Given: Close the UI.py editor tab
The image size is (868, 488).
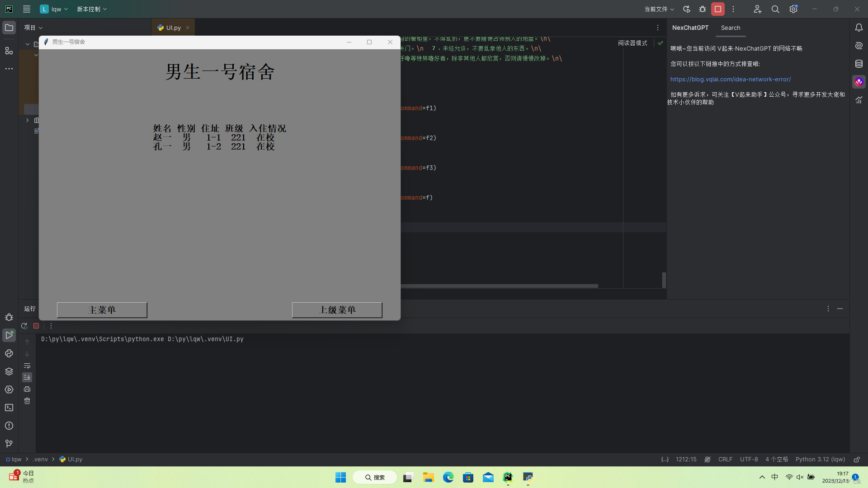Looking at the screenshot, I should (x=188, y=28).
